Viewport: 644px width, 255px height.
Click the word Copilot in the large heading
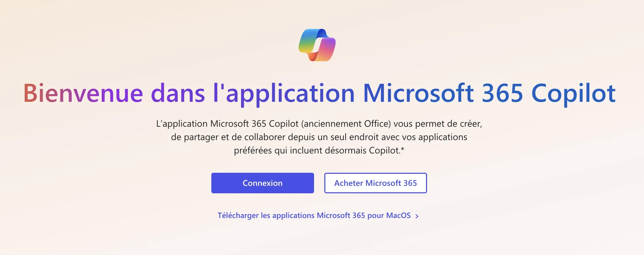coord(573,93)
